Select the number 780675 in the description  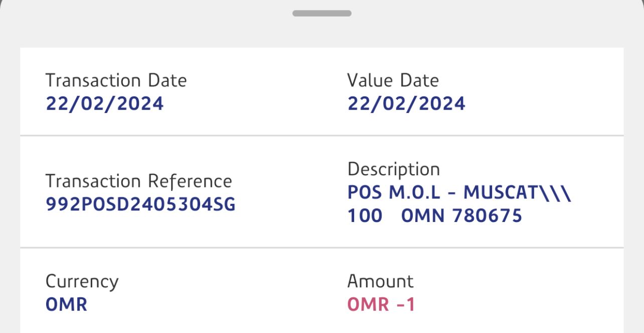487,216
